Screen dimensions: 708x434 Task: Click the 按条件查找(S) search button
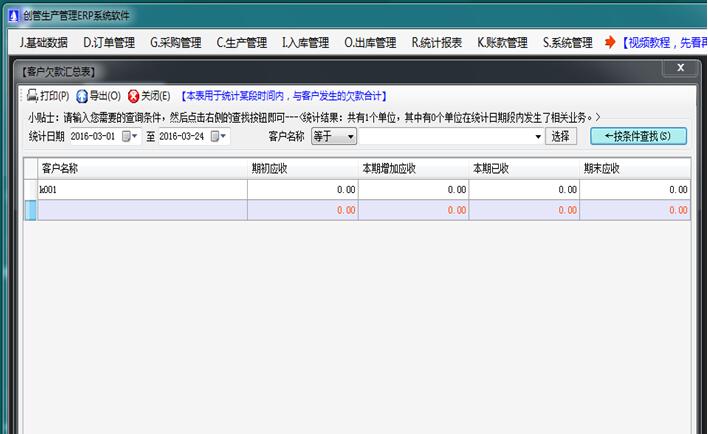638,137
